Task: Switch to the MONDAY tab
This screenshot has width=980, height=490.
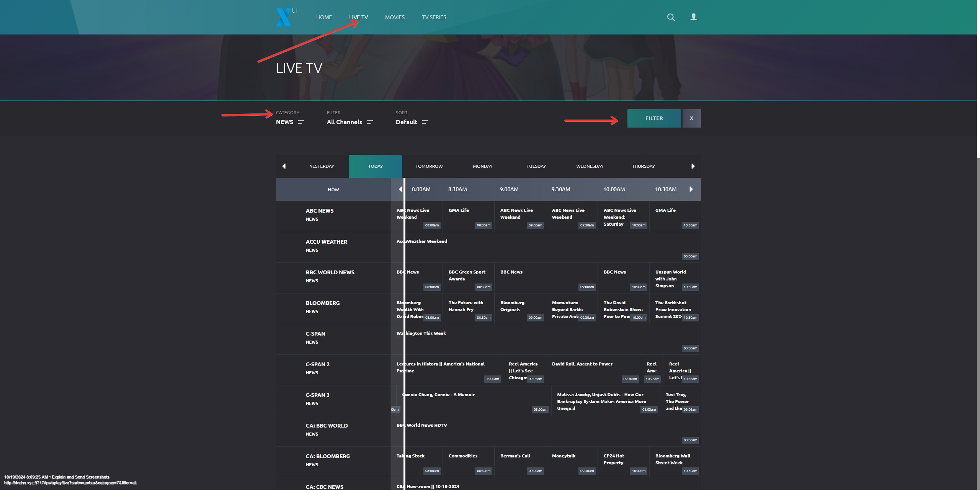Action: [483, 166]
